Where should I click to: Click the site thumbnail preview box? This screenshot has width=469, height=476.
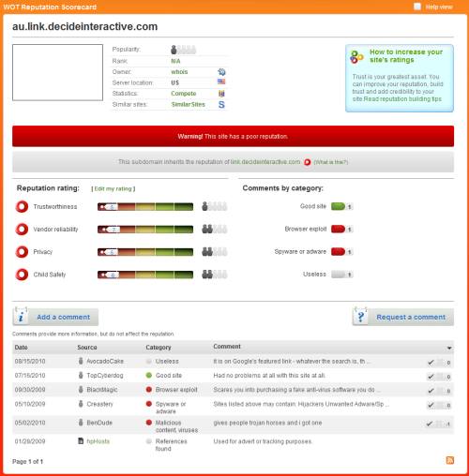(57, 72)
